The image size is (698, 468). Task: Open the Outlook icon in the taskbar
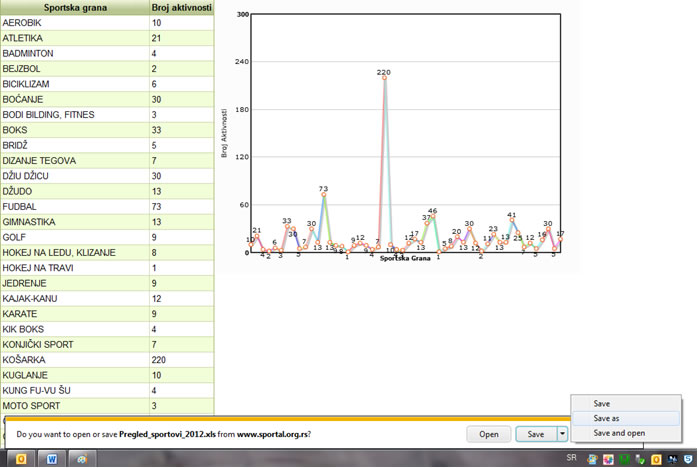pyautogui.click(x=21, y=458)
